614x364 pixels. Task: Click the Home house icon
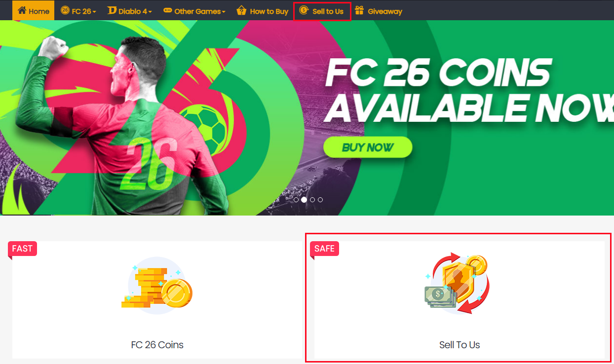click(x=22, y=10)
